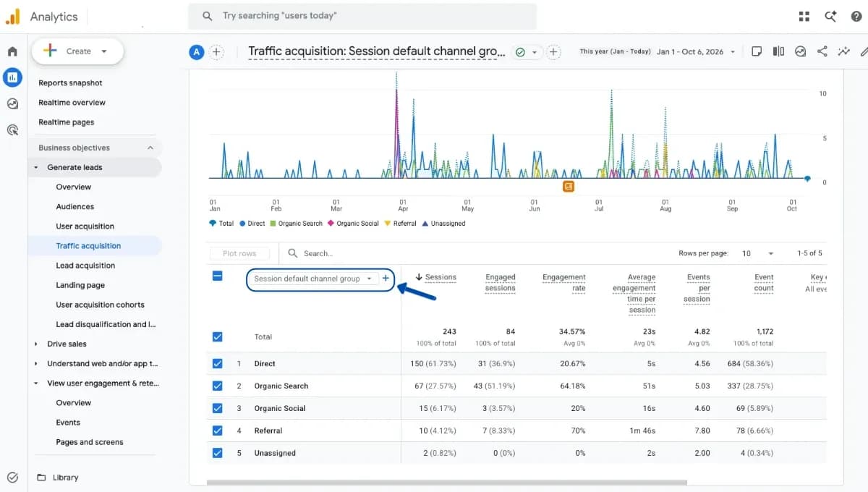Open the date range dropdown arrow
The image size is (868, 492).
[733, 52]
